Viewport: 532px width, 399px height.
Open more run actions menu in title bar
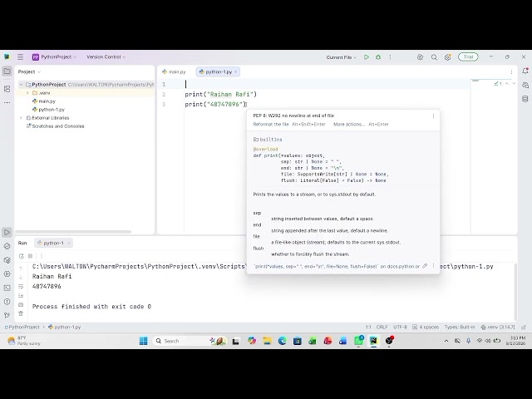pyautogui.click(x=390, y=57)
